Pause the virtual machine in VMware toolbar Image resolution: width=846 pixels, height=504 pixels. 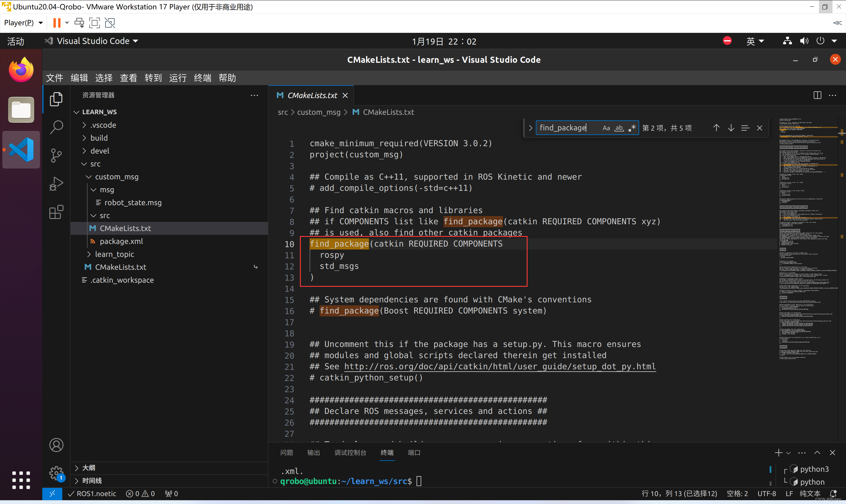[57, 23]
